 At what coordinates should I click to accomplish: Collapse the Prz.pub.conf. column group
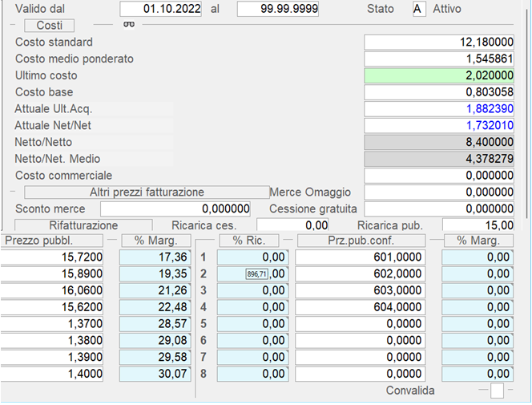click(x=288, y=240)
